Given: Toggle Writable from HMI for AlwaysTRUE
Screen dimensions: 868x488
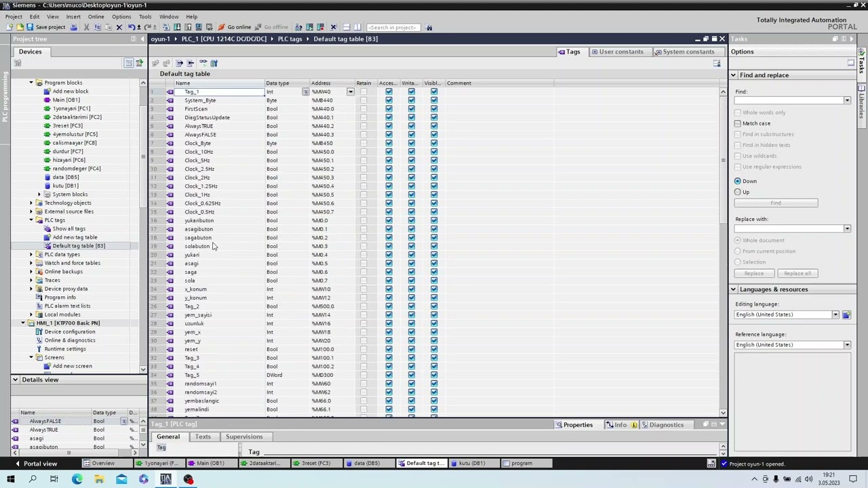Looking at the screenshot, I should (411, 126).
